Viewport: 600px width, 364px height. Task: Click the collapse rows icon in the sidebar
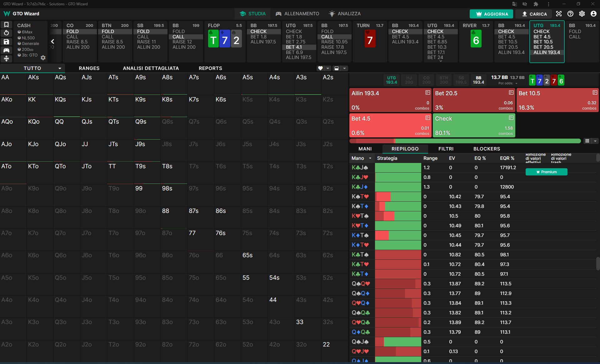pyautogui.click(x=6, y=58)
